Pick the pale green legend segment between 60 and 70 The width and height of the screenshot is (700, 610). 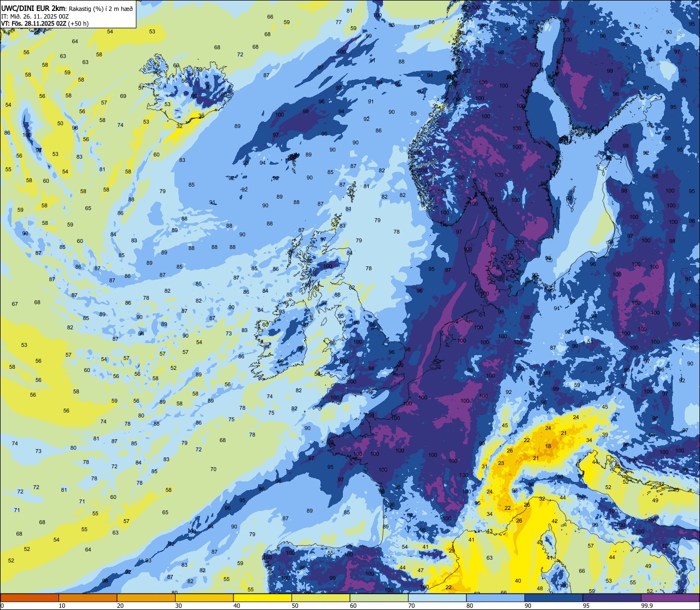coord(379,597)
